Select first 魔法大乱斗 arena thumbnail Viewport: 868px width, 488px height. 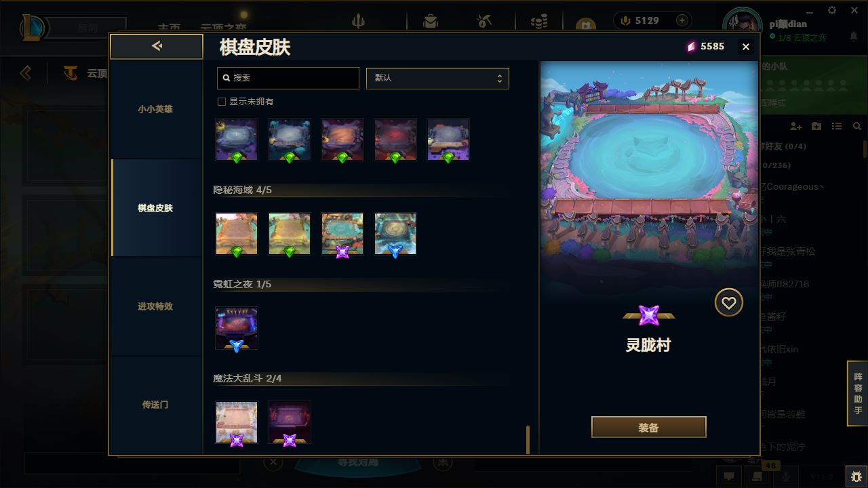coord(237,422)
